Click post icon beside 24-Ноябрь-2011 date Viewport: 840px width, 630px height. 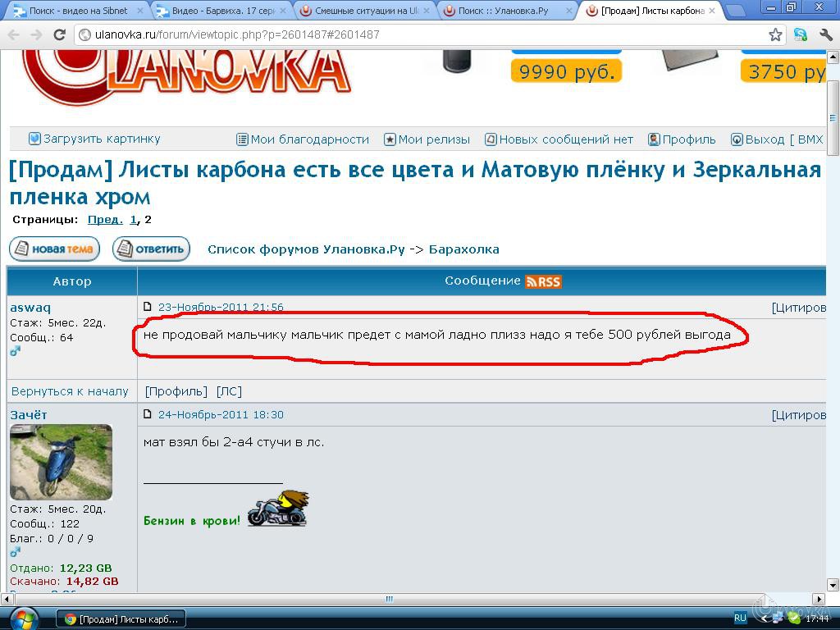coord(148,414)
